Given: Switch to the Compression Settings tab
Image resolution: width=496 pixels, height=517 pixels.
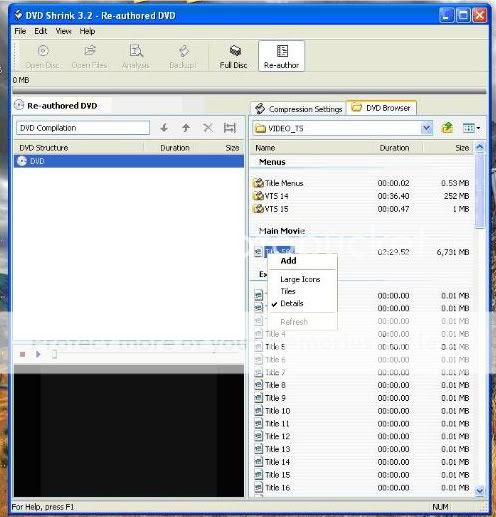Looking at the screenshot, I should [x=299, y=109].
